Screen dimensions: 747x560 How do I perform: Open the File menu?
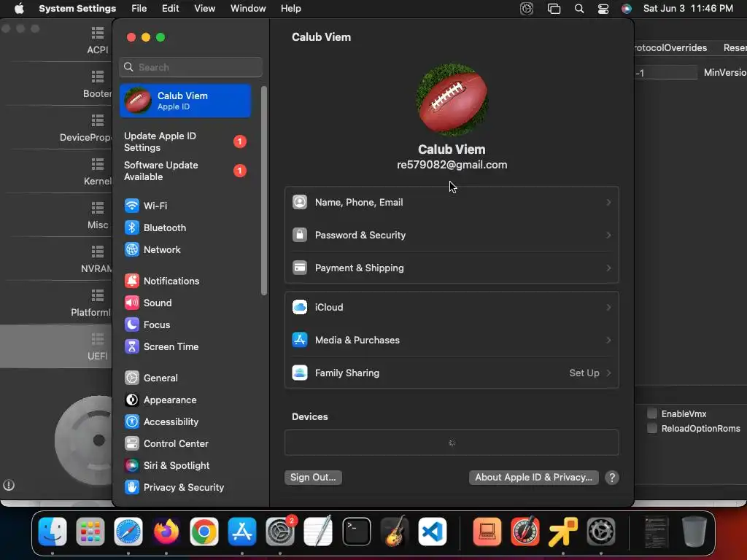pyautogui.click(x=139, y=9)
